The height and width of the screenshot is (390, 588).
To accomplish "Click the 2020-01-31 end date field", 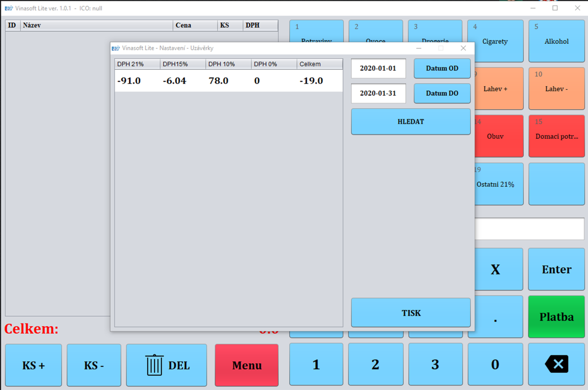I will [378, 93].
